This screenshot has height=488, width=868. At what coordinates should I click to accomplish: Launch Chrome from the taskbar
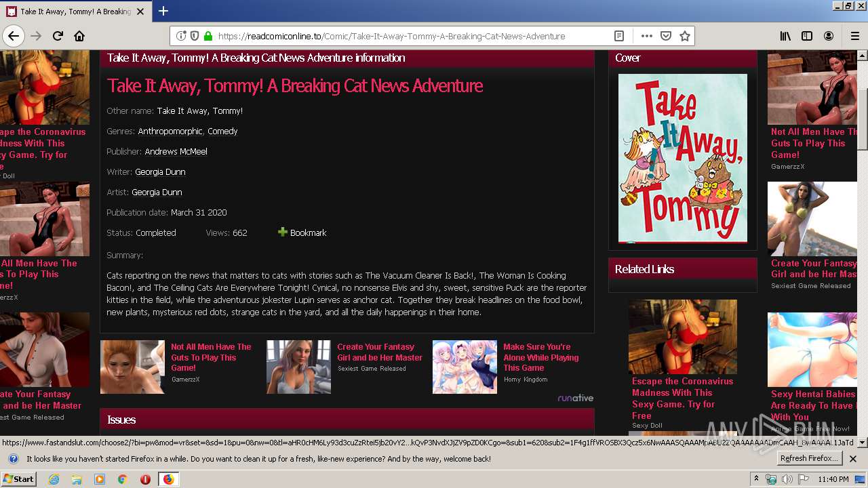(123, 479)
